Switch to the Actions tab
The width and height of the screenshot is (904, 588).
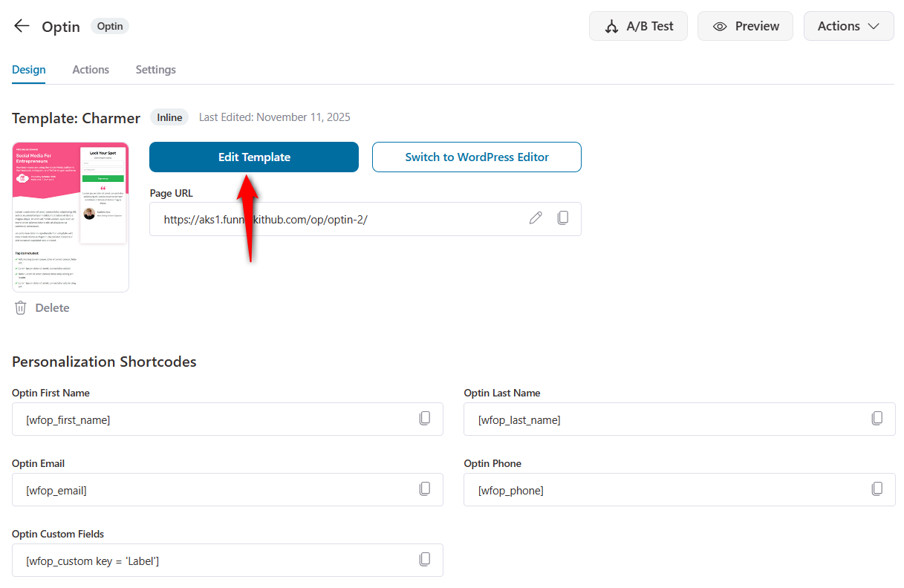[91, 69]
